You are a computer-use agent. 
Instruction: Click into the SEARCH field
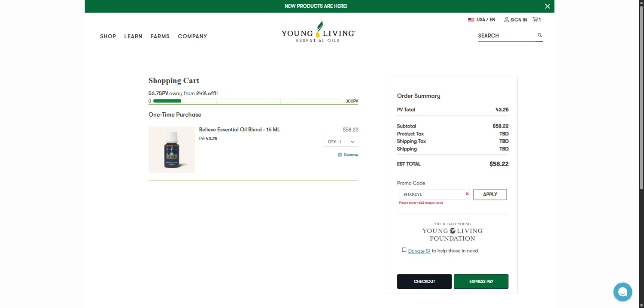click(507, 36)
